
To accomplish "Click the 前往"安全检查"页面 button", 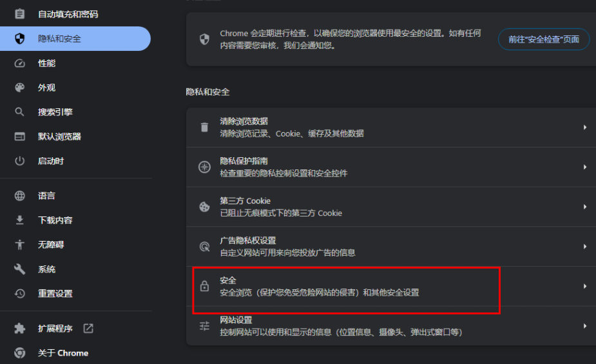I will point(544,39).
